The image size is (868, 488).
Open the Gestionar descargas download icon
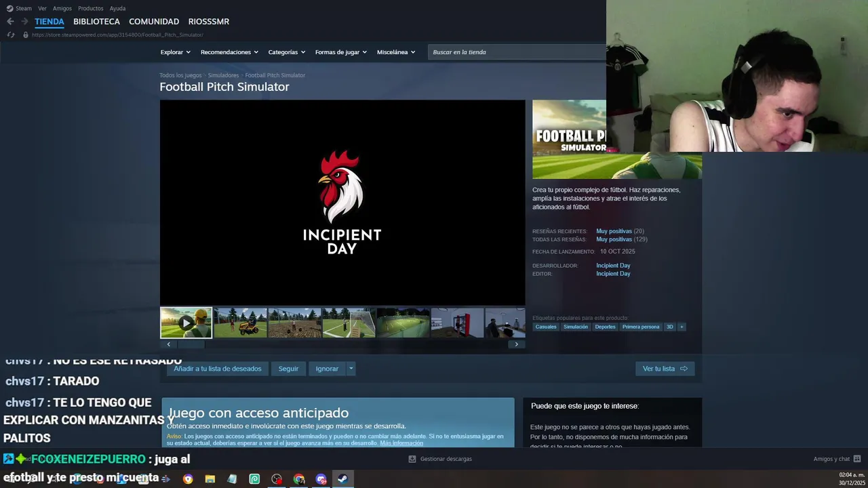coord(412,459)
